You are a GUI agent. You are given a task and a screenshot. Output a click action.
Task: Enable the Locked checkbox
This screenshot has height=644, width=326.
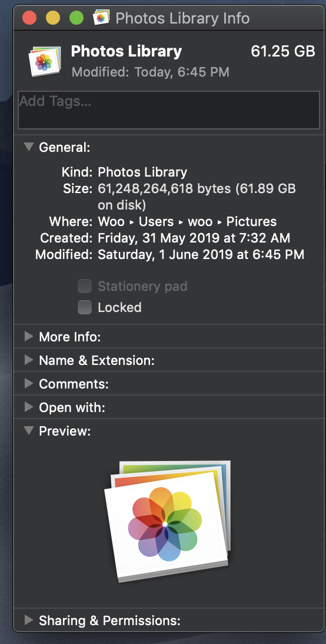click(x=85, y=307)
